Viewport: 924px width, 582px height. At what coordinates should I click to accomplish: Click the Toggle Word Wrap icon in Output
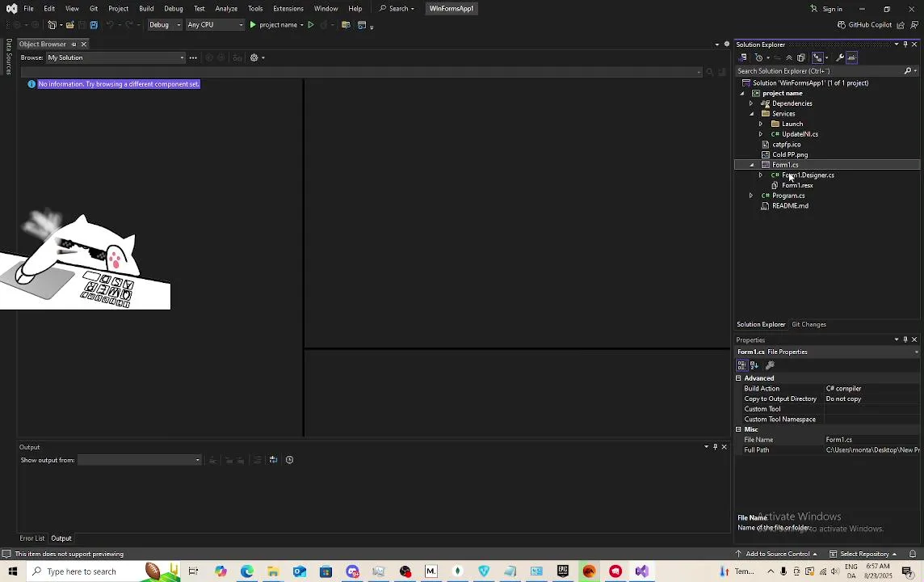pyautogui.click(x=274, y=460)
